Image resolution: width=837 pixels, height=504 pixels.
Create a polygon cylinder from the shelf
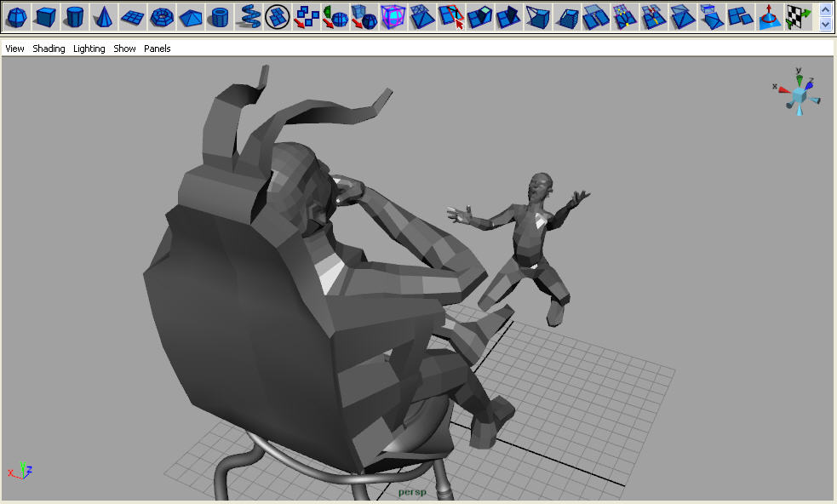(74, 17)
